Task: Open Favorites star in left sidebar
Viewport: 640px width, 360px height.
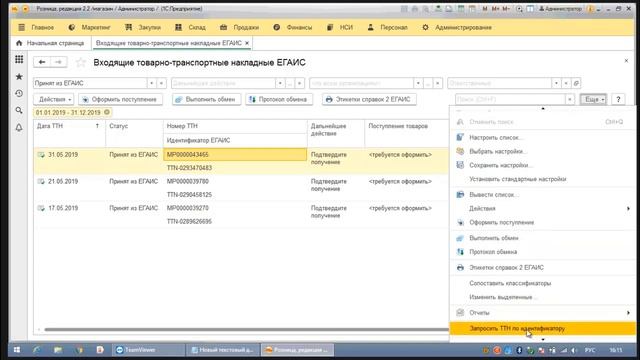Action: point(19,77)
